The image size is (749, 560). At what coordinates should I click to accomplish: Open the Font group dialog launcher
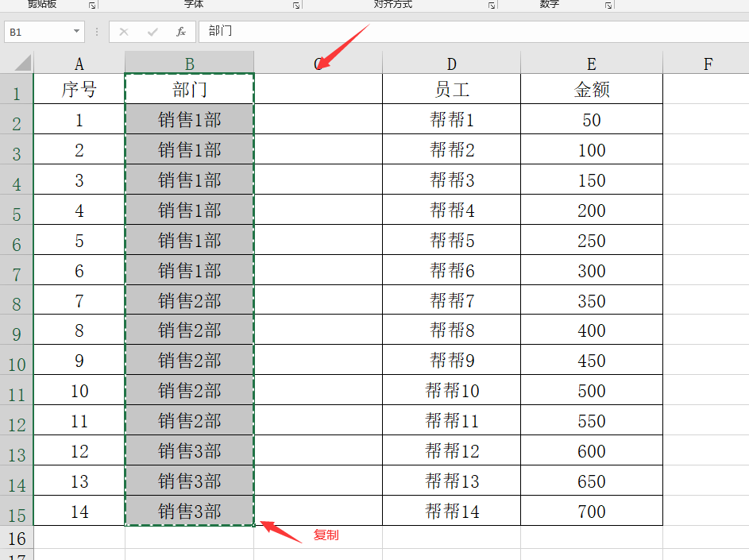(296, 6)
